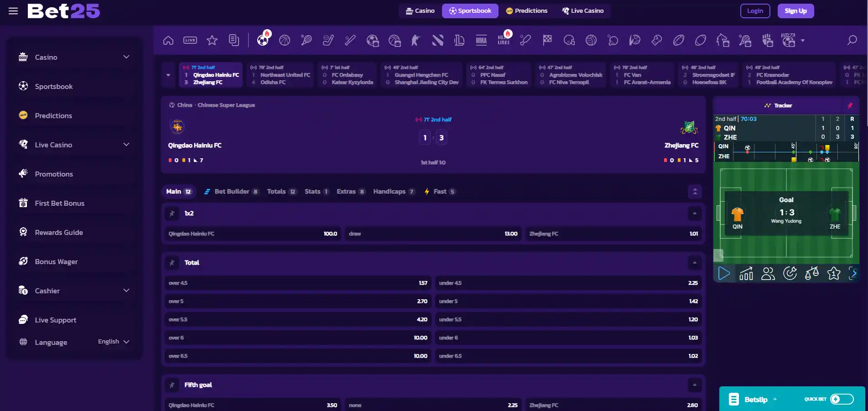This screenshot has width=868, height=411.
Task: Open the LIVE events icon
Action: [190, 41]
